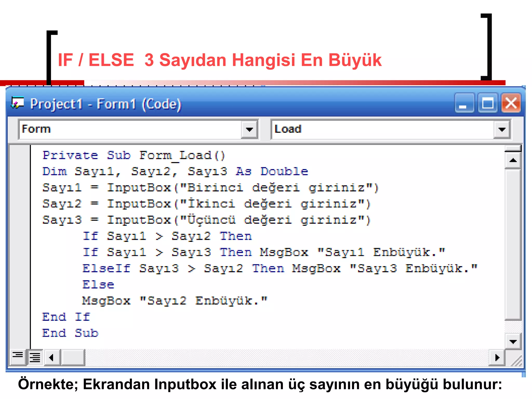Click the caption text starting with "Örnekte; Ekrandan Inputbox"

[x=260, y=384]
